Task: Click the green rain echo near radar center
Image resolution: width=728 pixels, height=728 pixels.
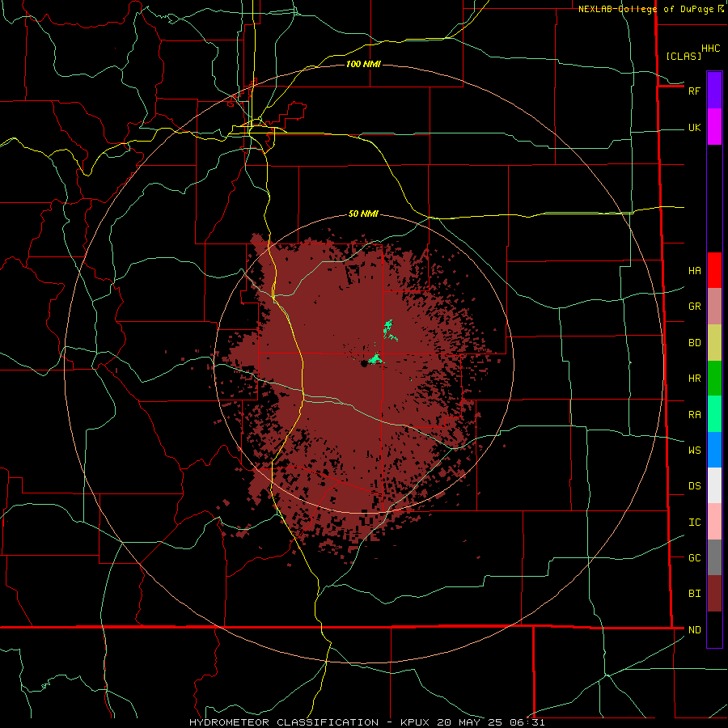Action: pos(375,359)
